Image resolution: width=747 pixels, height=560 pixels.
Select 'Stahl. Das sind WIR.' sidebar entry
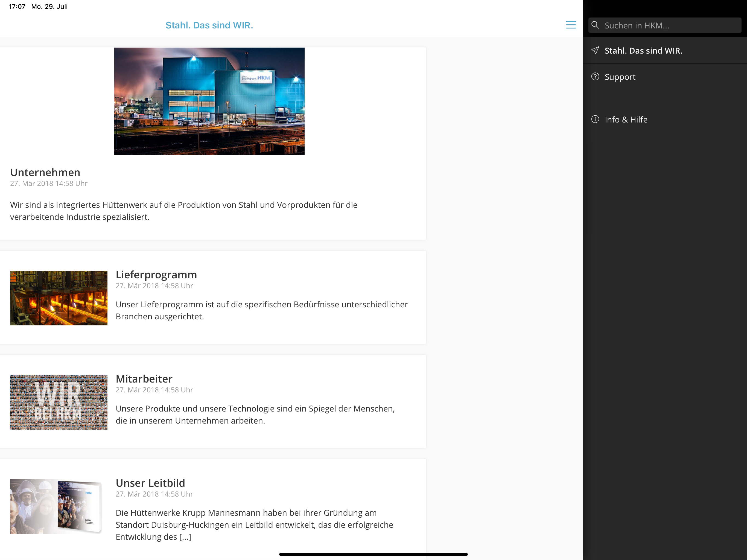point(665,51)
